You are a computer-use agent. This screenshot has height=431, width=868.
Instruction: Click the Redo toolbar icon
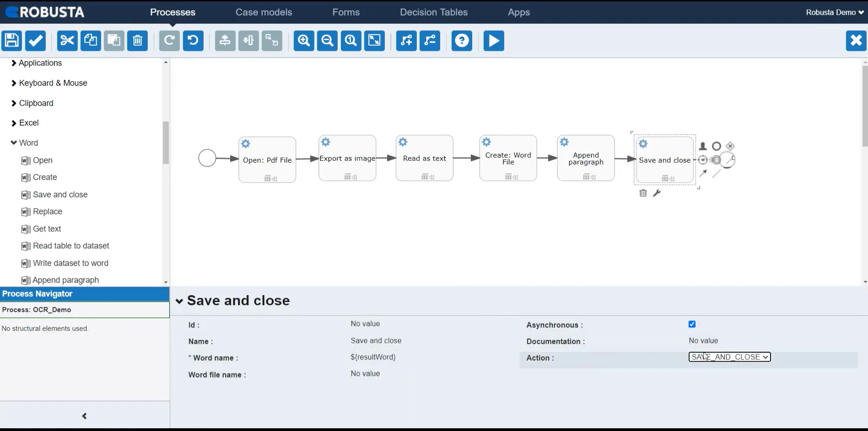click(x=169, y=41)
